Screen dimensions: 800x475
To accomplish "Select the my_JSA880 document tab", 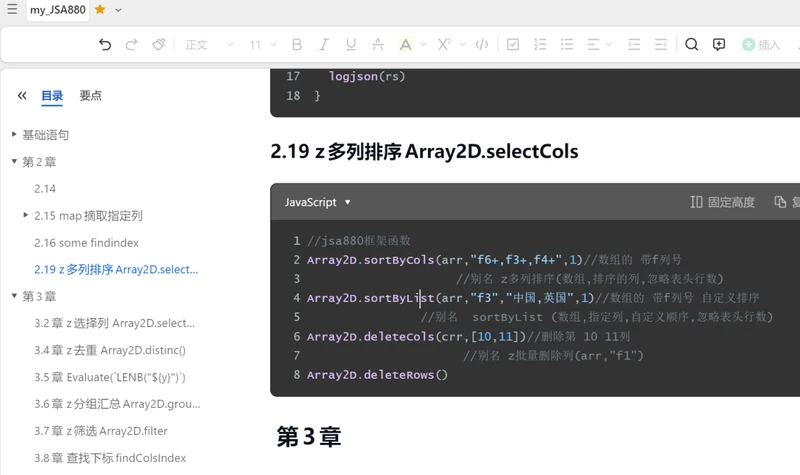I will coord(58,10).
